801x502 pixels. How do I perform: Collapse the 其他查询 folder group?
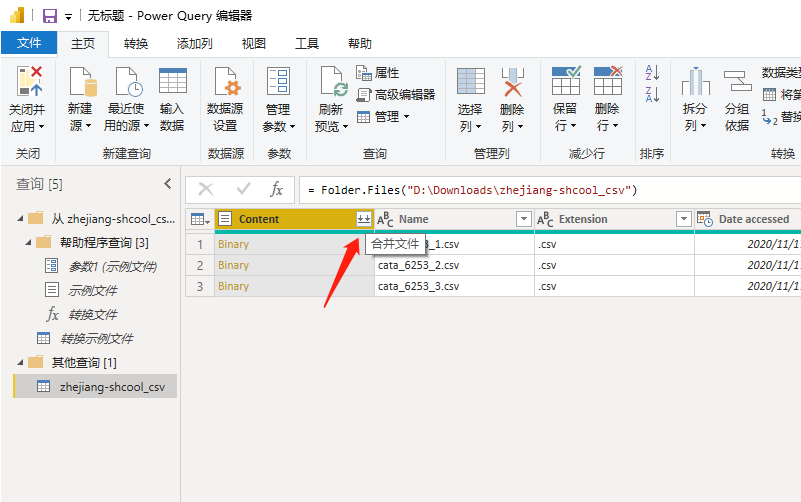pos(20,362)
